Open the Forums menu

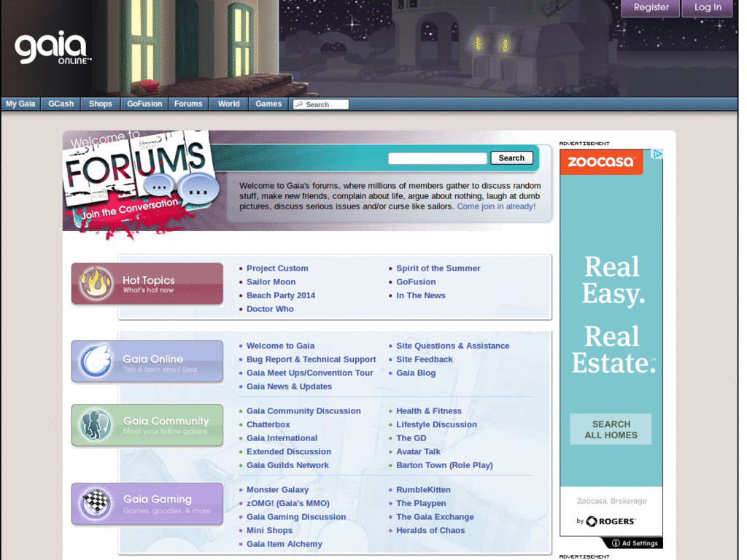188,104
